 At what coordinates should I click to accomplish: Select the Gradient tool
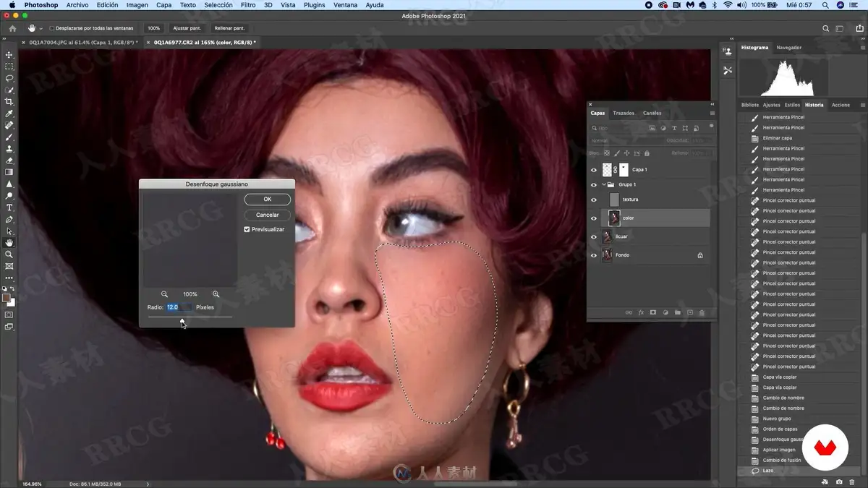[x=9, y=172]
